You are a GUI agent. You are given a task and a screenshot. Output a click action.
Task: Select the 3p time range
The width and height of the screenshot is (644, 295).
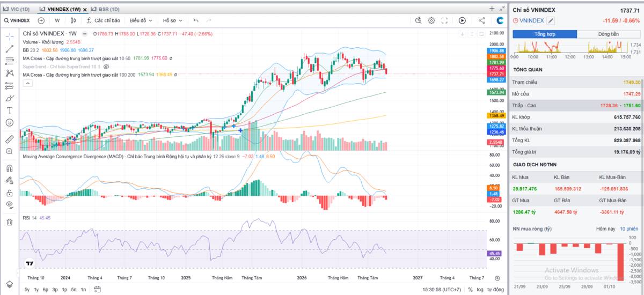(55, 290)
